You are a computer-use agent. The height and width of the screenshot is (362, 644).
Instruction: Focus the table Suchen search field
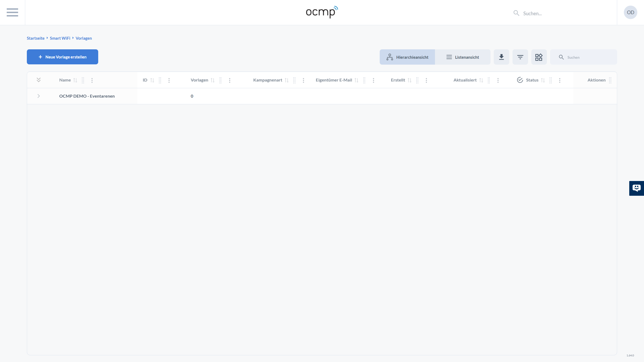588,57
